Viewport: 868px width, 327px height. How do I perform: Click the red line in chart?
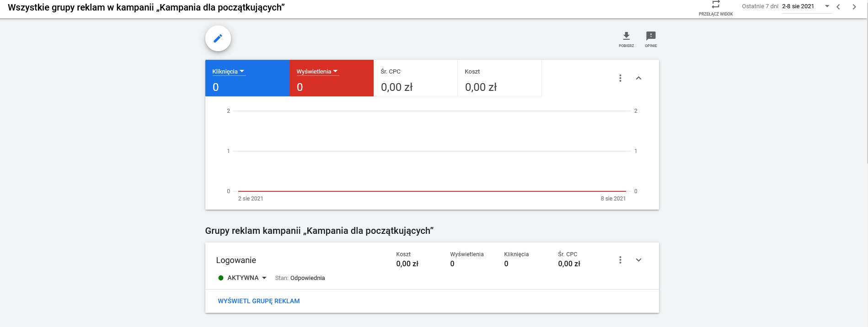[432, 191]
